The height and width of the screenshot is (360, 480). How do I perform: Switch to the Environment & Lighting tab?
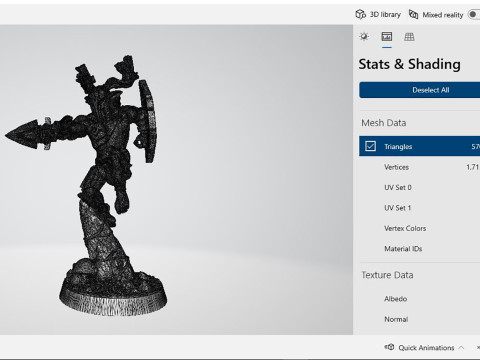pyautogui.click(x=364, y=37)
